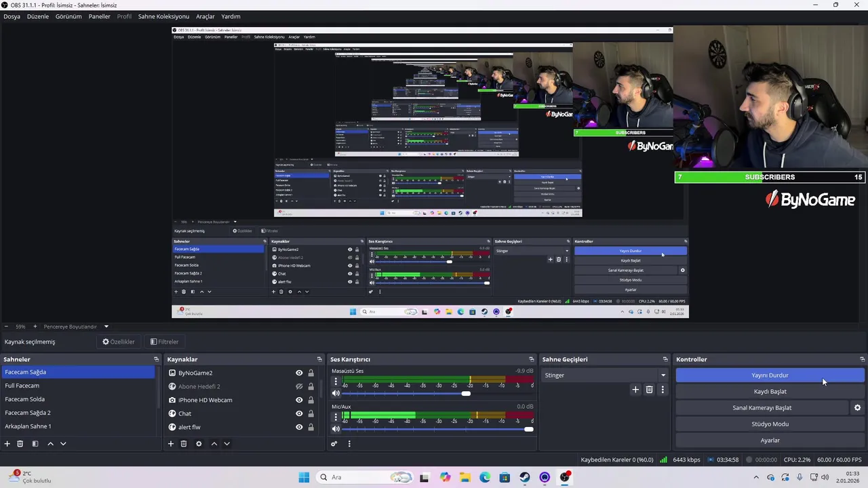Hide the ByNoGame2 source

(x=299, y=373)
